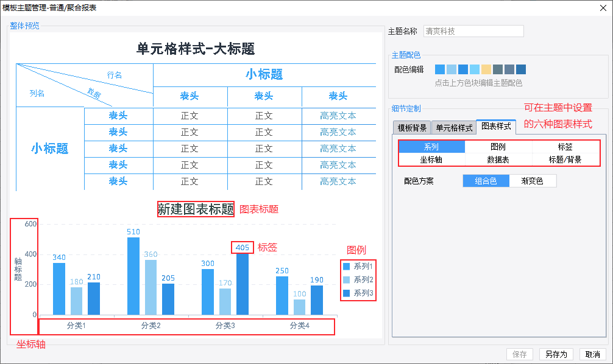Switch to the 模板背景 tab

click(412, 128)
